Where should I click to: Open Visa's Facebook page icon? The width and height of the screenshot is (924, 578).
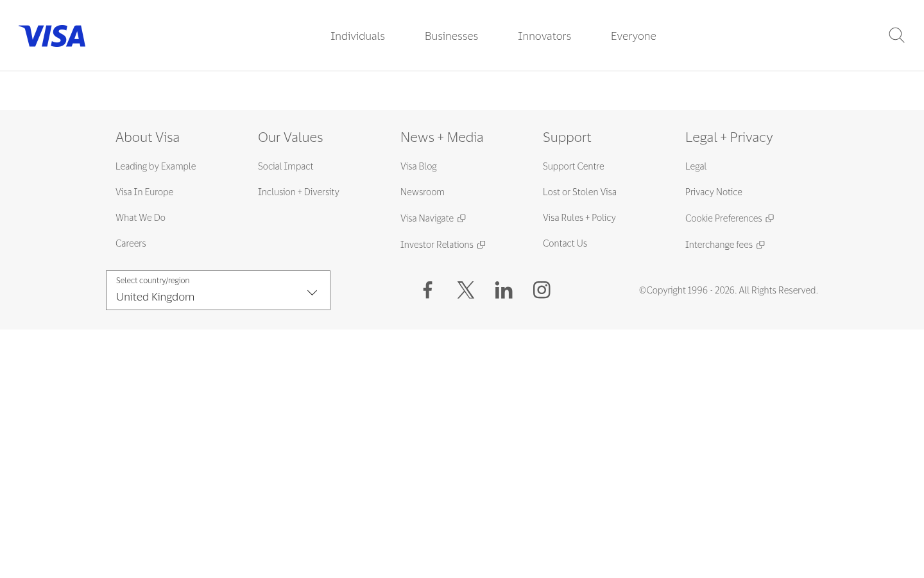point(428,290)
